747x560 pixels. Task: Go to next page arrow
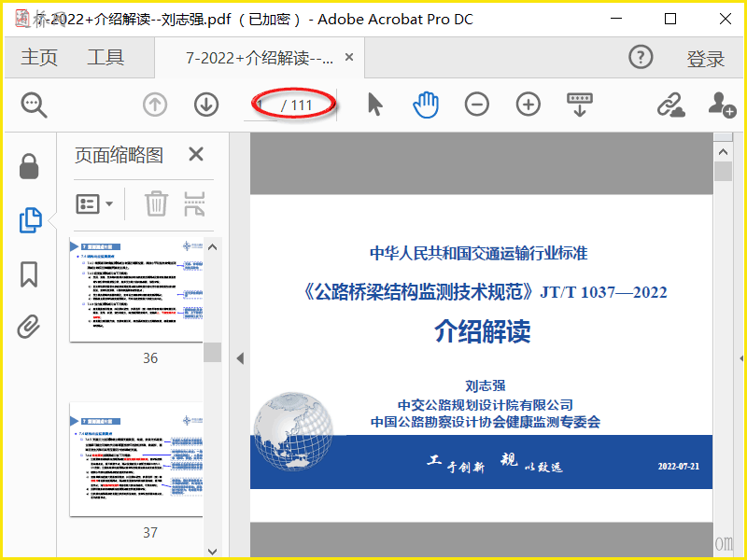pos(206,105)
